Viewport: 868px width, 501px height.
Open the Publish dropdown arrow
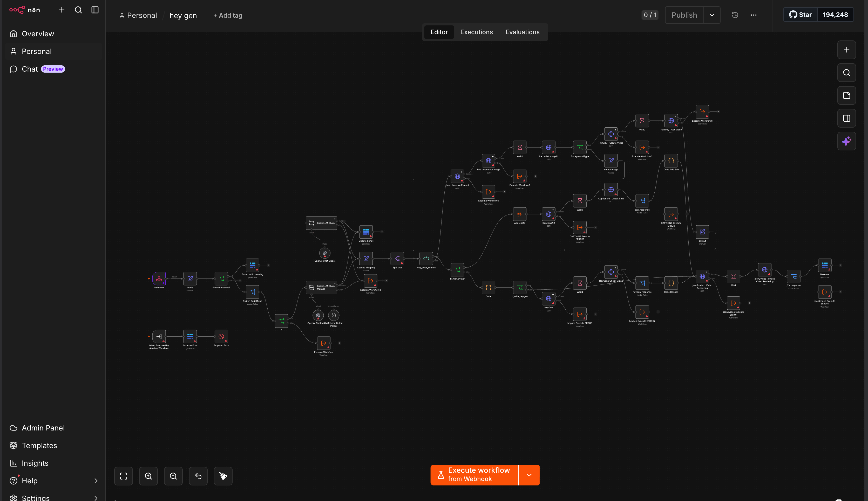tap(712, 15)
